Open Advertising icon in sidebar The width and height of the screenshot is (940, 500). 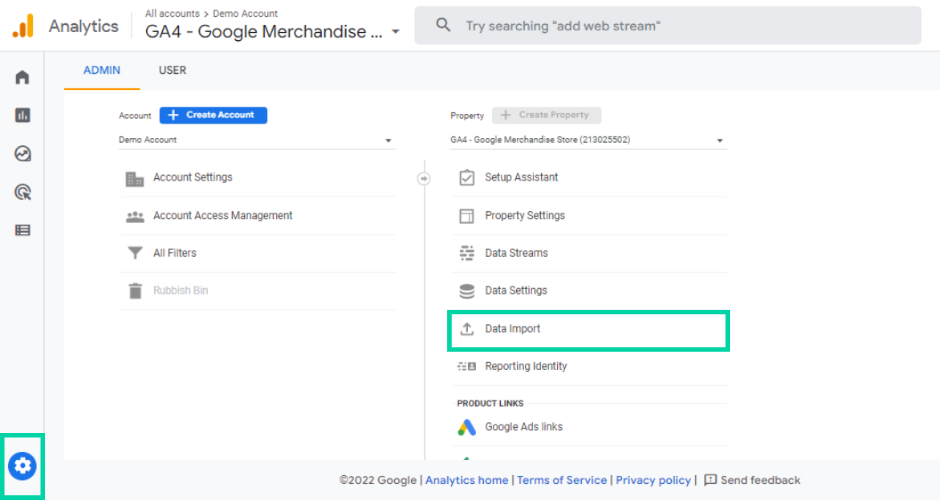pyautogui.click(x=22, y=191)
